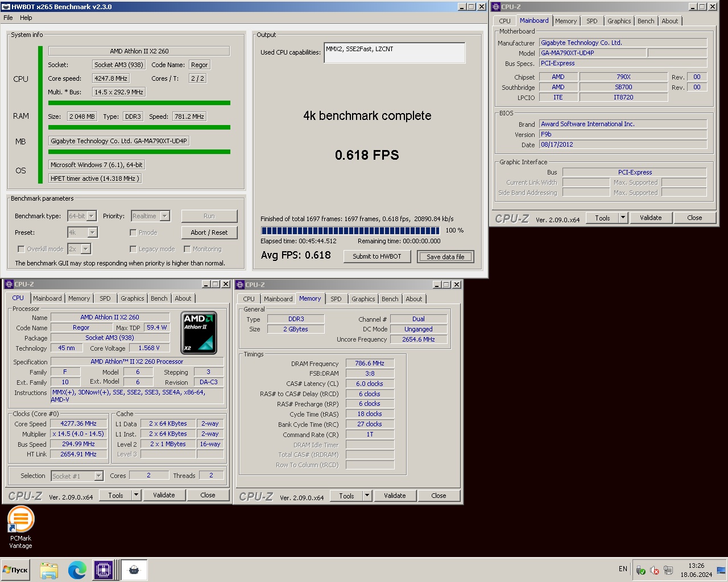Click the Mainboard CPU-Z window title icon
Viewport: 728px width, 582px height.
coord(496,7)
